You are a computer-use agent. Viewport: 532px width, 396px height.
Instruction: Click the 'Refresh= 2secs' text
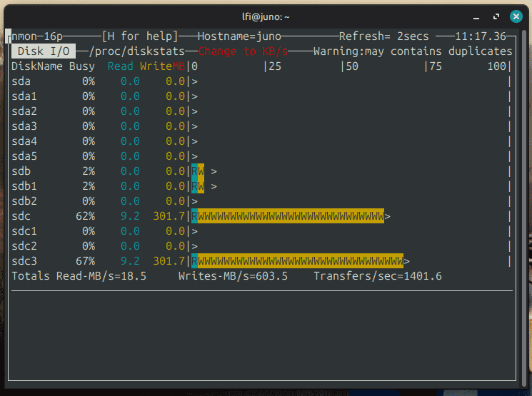(x=383, y=36)
